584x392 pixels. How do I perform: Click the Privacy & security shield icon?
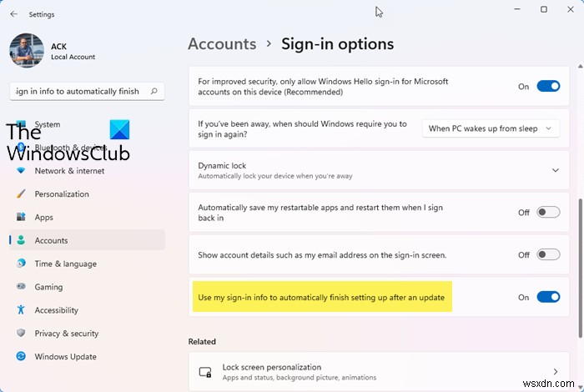[x=21, y=333]
